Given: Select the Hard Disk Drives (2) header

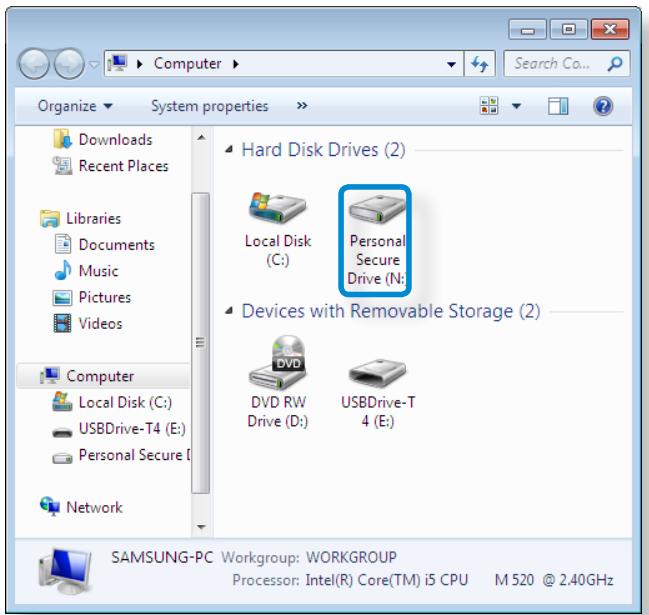Looking at the screenshot, I should pos(323,149).
